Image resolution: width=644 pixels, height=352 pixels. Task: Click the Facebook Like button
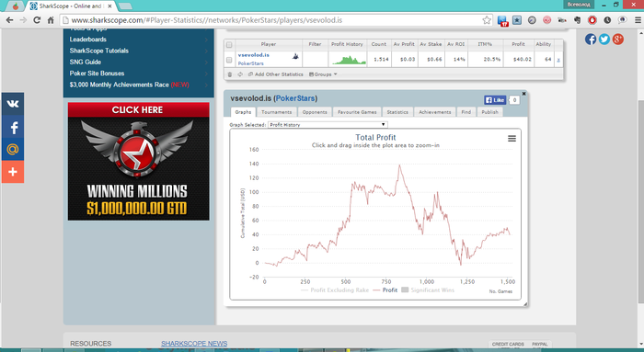click(495, 100)
